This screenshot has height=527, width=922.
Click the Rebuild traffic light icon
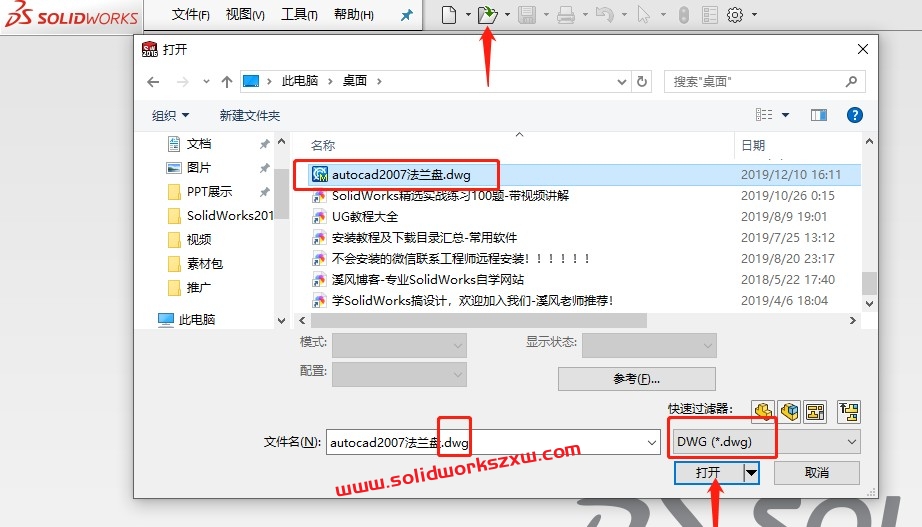[x=683, y=15]
